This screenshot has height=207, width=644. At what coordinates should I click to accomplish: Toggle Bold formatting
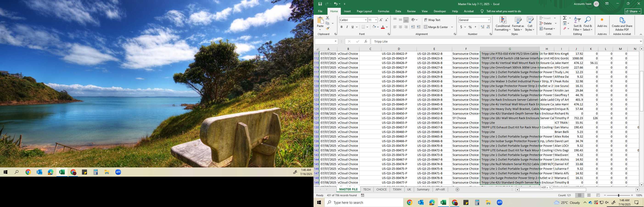342,27
